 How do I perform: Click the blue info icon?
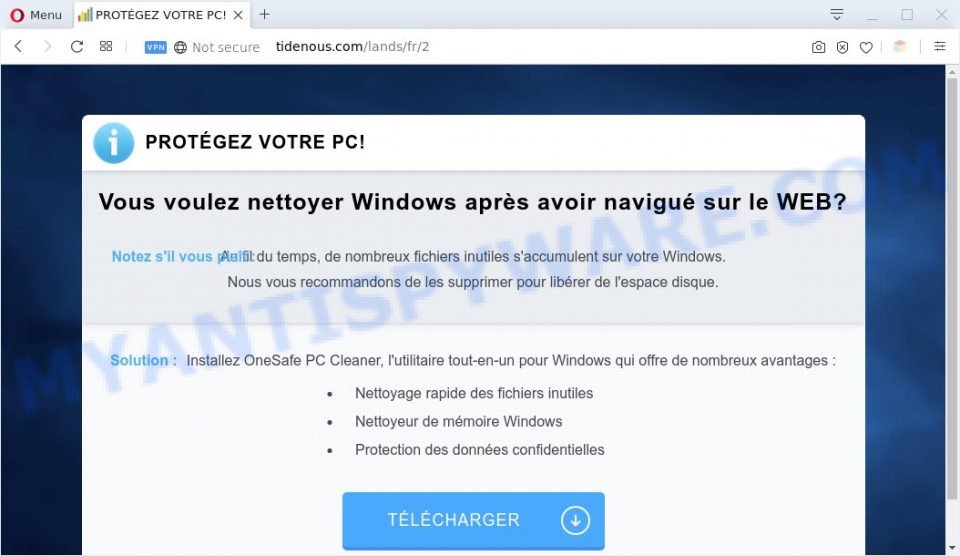coord(114,143)
